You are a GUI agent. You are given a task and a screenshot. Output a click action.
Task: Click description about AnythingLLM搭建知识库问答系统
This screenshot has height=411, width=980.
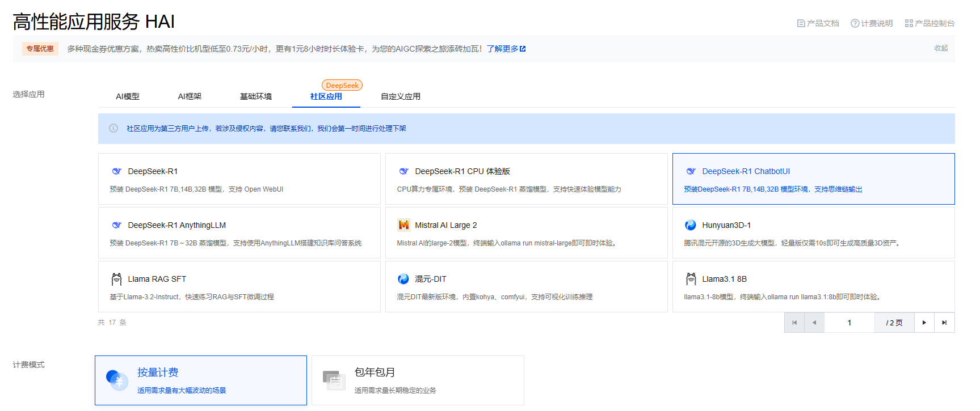tap(235, 243)
